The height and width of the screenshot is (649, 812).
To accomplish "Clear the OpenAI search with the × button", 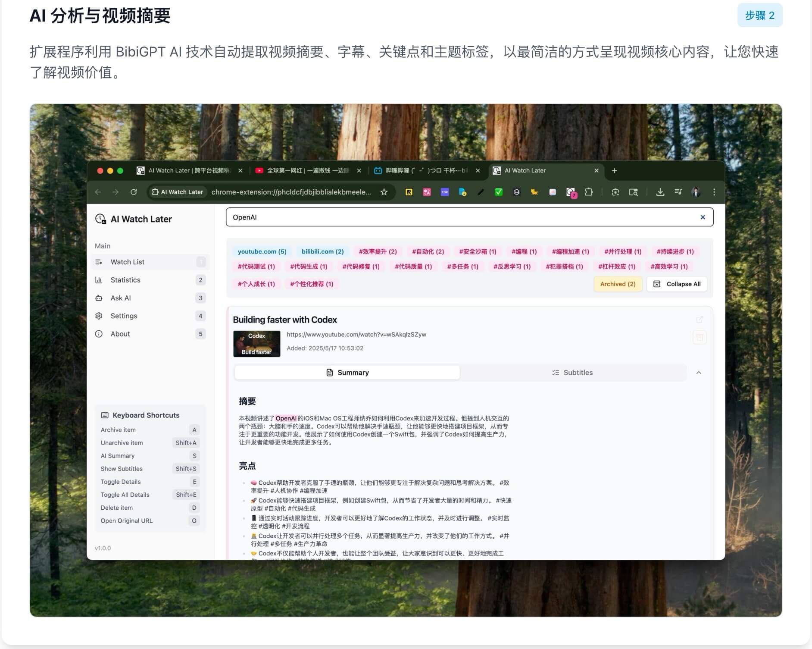I will point(703,217).
